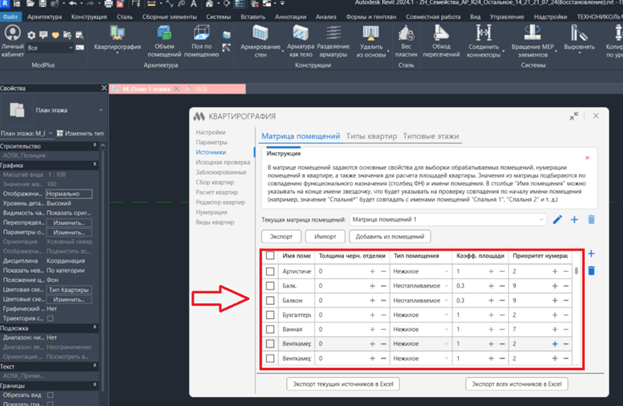Click the ModPlus settings gear icon
The width and height of the screenshot is (623, 406).
tap(31, 35)
